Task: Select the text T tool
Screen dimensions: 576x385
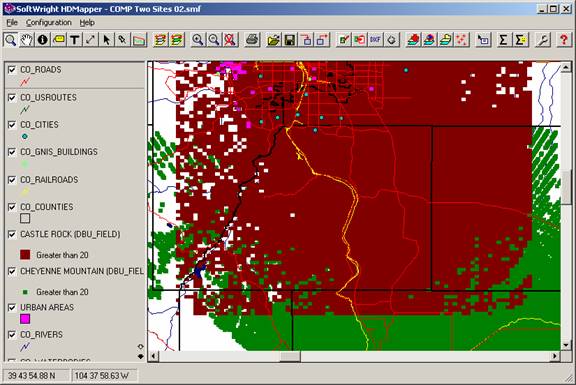Action: tap(75, 40)
